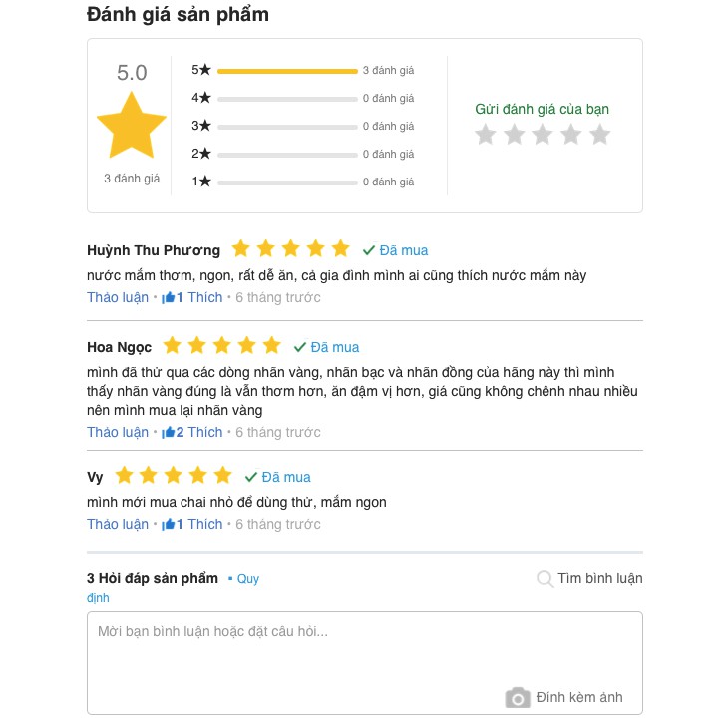Like Hoa Ngọc's review with thumbs-up
Image resolution: width=728 pixels, height=728 pixels.
tap(169, 432)
